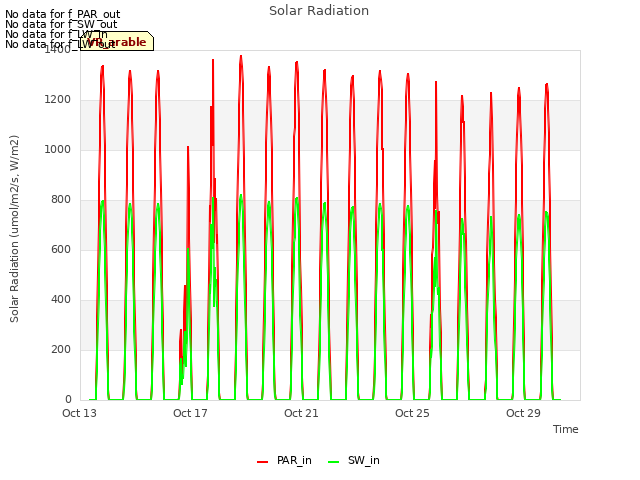This screenshot has width=640, height=480.
Task: Select the Oct 29 x-axis label
Action: coord(523,413)
